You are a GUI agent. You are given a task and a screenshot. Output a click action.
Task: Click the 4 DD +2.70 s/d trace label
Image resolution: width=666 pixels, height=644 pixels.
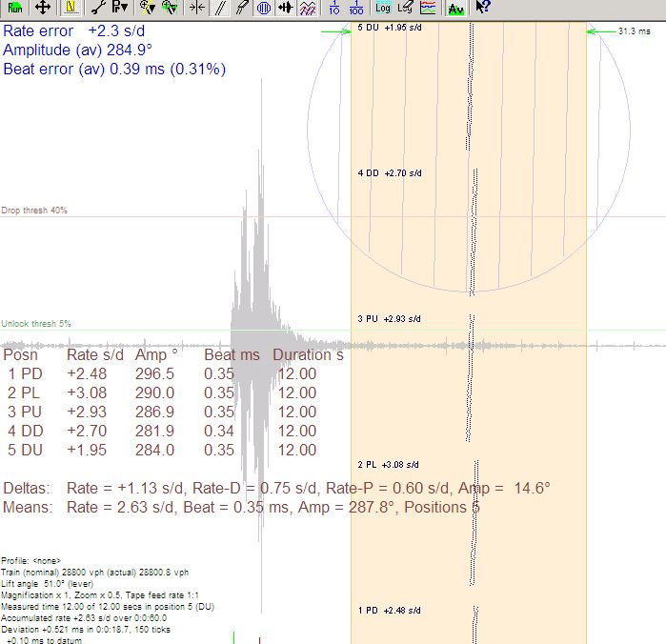point(390,173)
